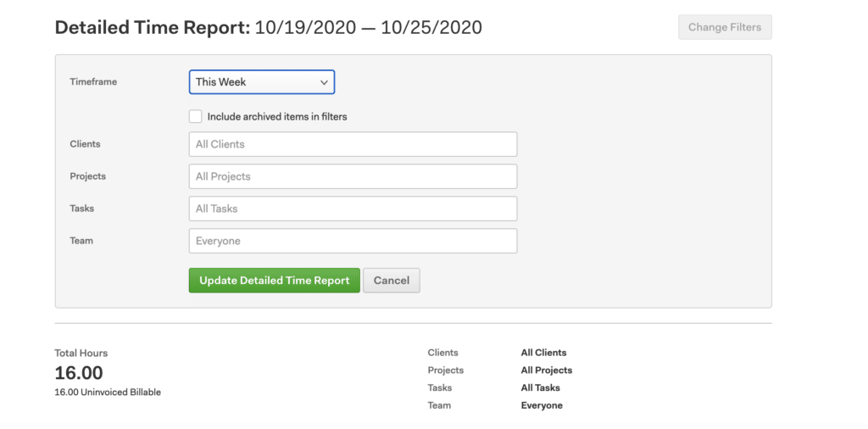Click the Total Hours label

click(x=81, y=353)
